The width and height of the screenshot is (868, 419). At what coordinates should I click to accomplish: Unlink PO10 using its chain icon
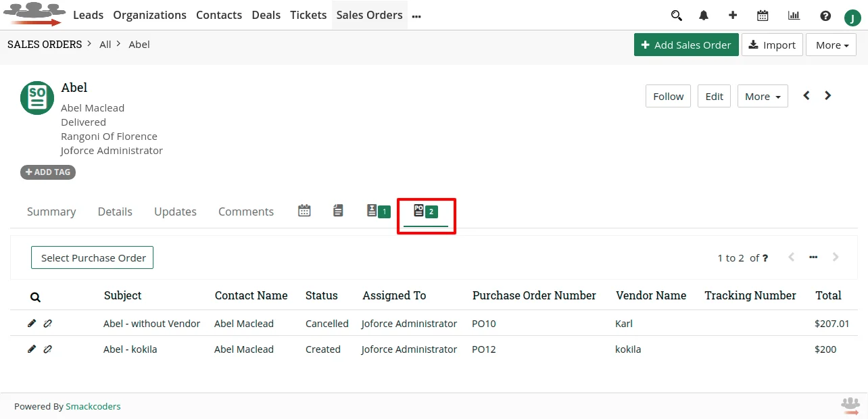47,323
